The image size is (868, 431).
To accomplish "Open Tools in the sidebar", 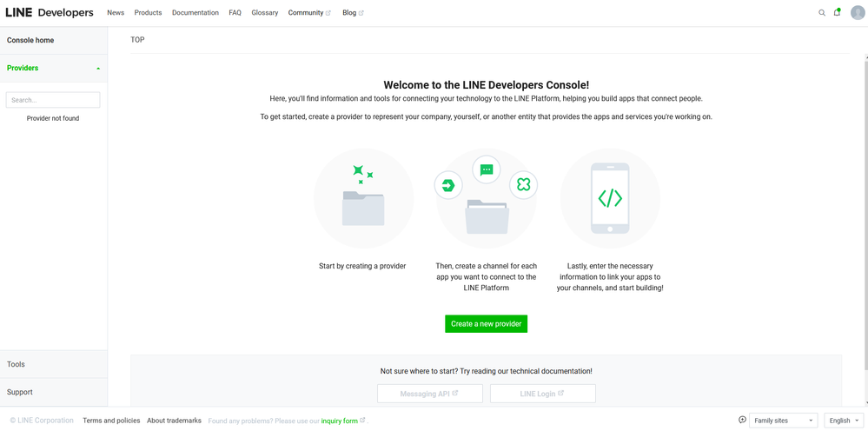I will (54, 364).
